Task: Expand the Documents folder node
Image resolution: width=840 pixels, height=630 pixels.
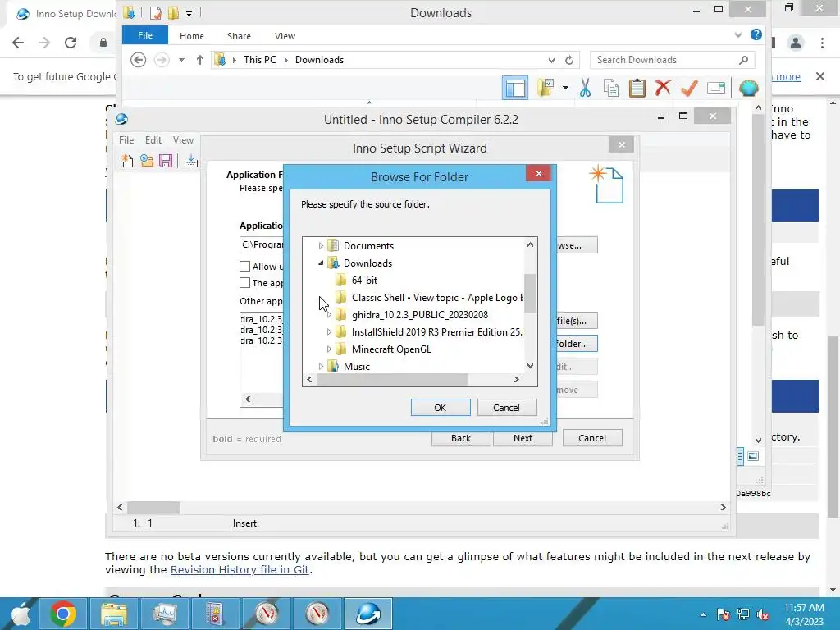Action: (x=321, y=246)
